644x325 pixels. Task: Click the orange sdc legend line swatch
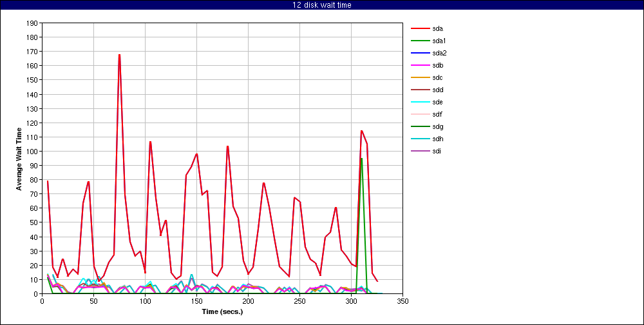pos(420,78)
